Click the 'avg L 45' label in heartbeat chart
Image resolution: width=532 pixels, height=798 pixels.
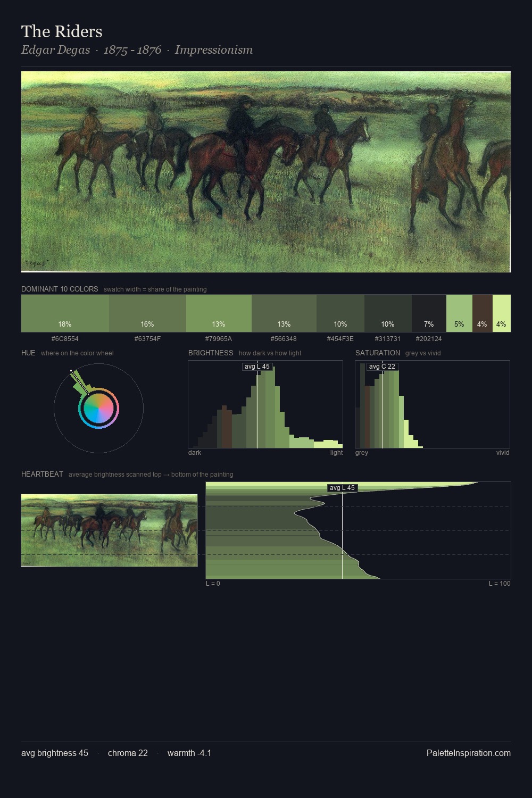[x=342, y=488]
